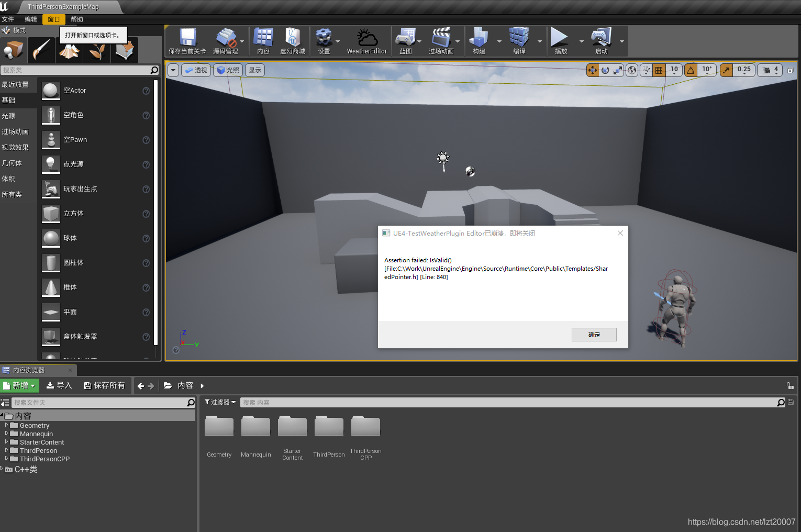
Task: Maximize or restore the viewport
Action: tap(791, 70)
